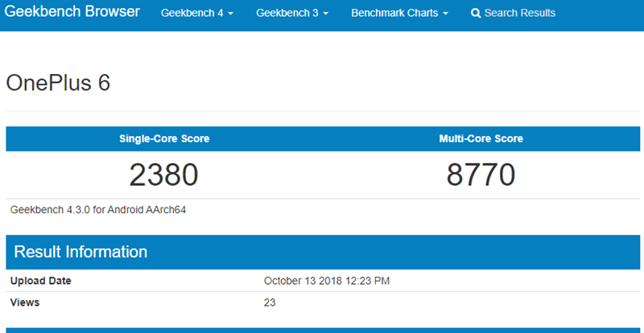The image size is (644, 333).
Task: Click the magnifier icon beside Search Results
Action: [476, 14]
